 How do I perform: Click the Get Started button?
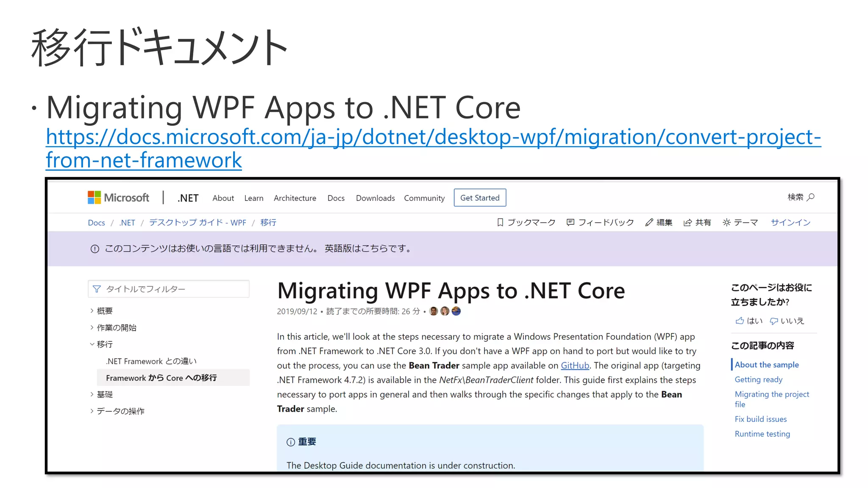[480, 197]
